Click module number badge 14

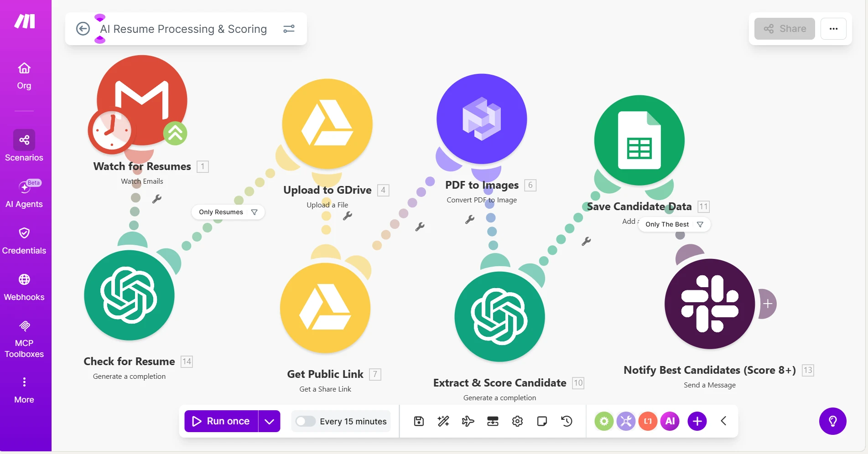[187, 361]
